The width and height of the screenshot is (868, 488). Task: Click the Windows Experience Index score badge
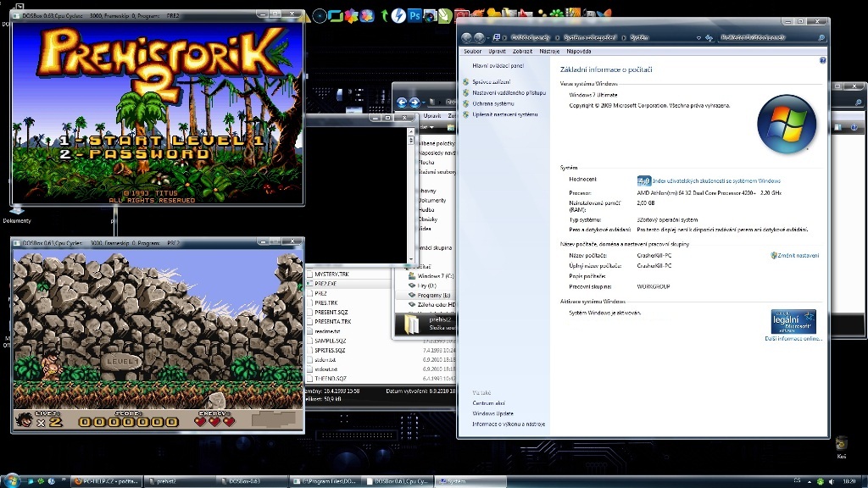[643, 180]
